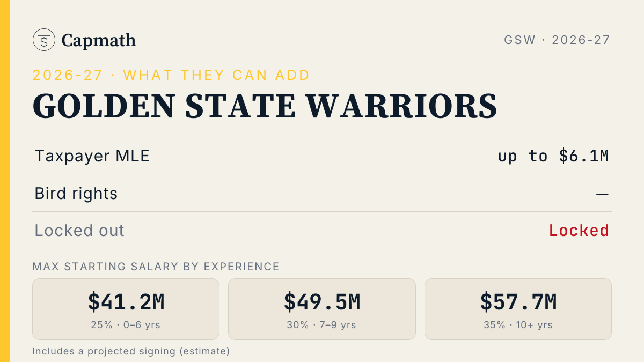Click the Golden State Warriors heading
The width and height of the screenshot is (644, 362).
[265, 106]
